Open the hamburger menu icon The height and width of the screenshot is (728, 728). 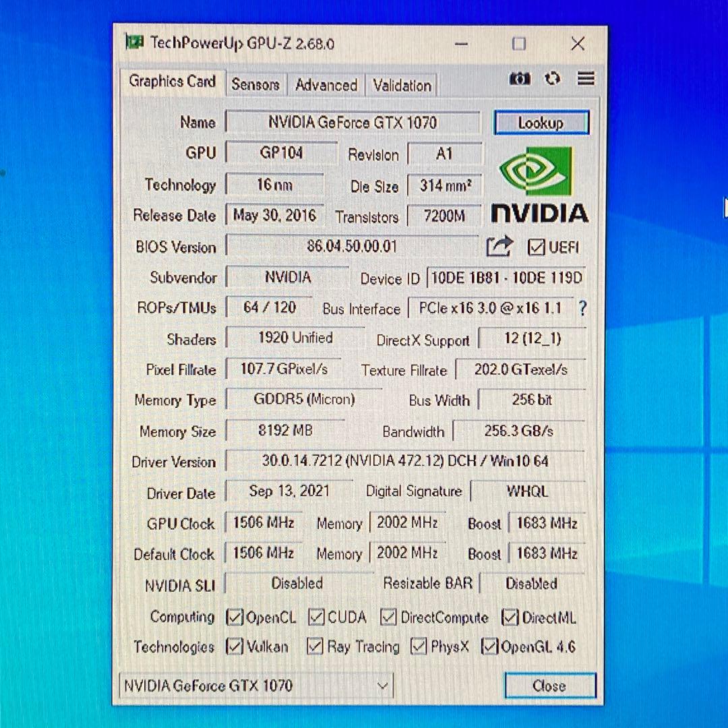586,78
